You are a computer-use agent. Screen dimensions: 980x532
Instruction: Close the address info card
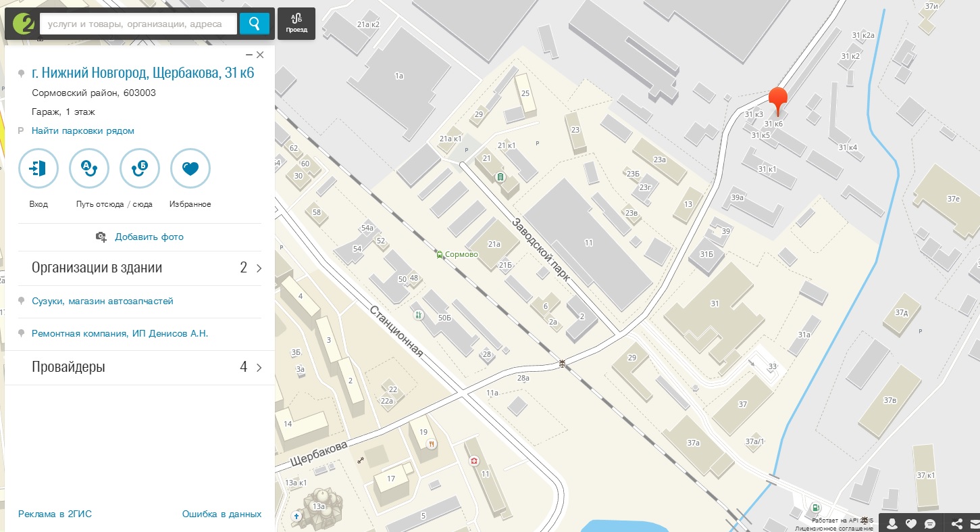coord(260,55)
